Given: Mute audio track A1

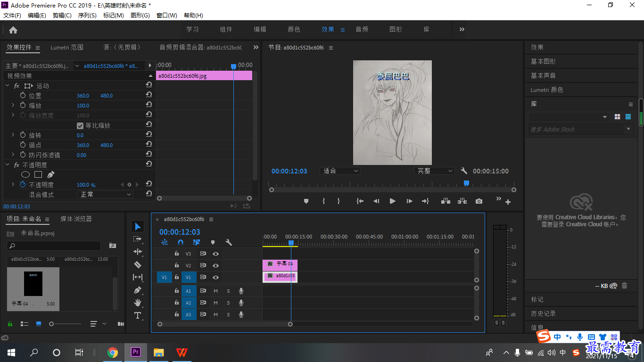Looking at the screenshot, I should 215,291.
